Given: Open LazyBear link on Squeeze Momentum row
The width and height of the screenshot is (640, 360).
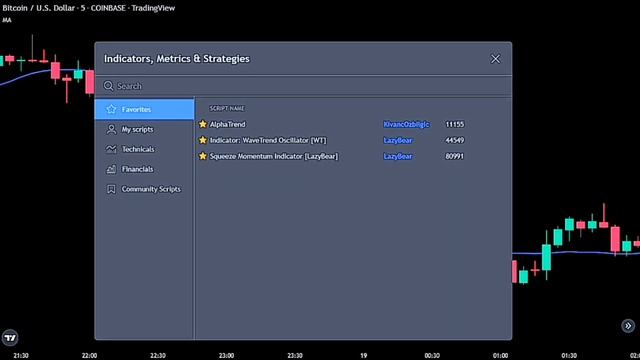Looking at the screenshot, I should click(398, 156).
